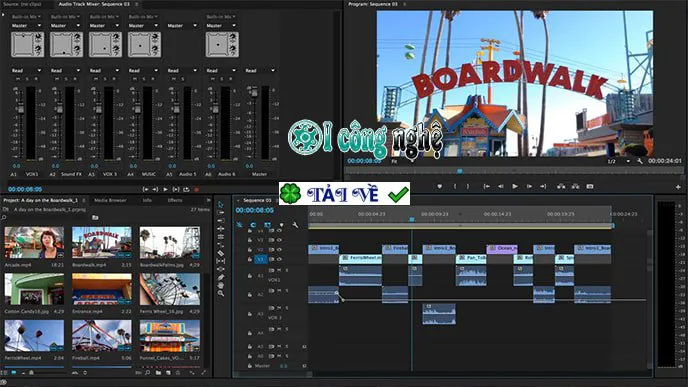Solo Sound FX channel in Audio Track Mixer
The height and width of the screenshot is (387, 688).
point(66,79)
